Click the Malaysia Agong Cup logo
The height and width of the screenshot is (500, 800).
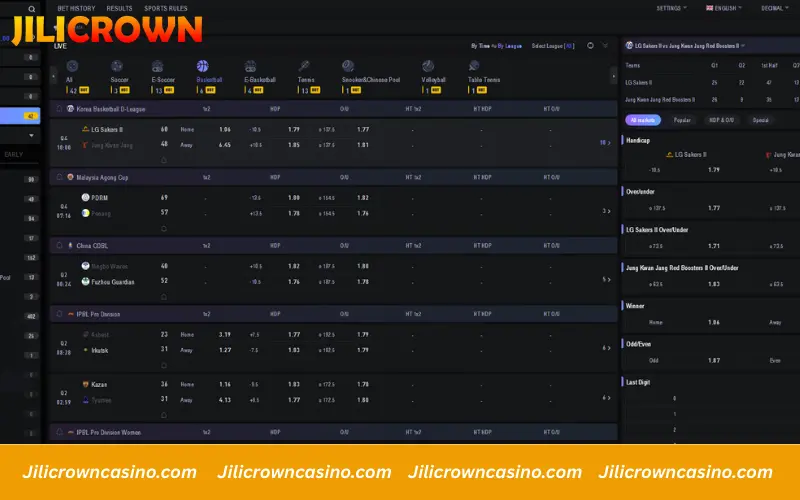70,177
